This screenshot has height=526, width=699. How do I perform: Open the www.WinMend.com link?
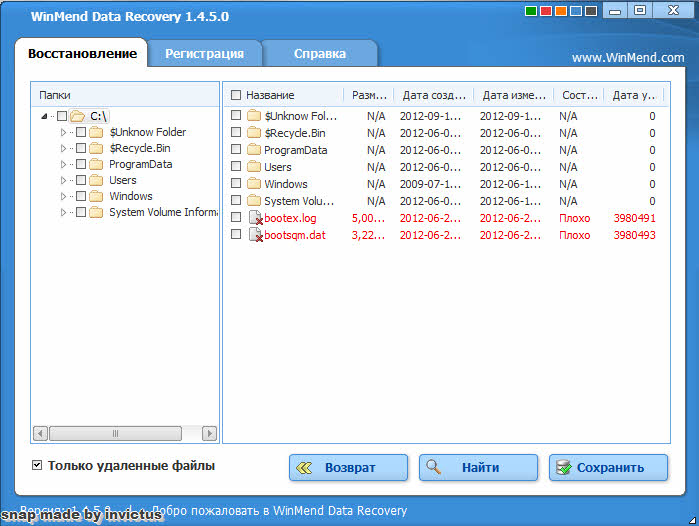pyautogui.click(x=628, y=58)
